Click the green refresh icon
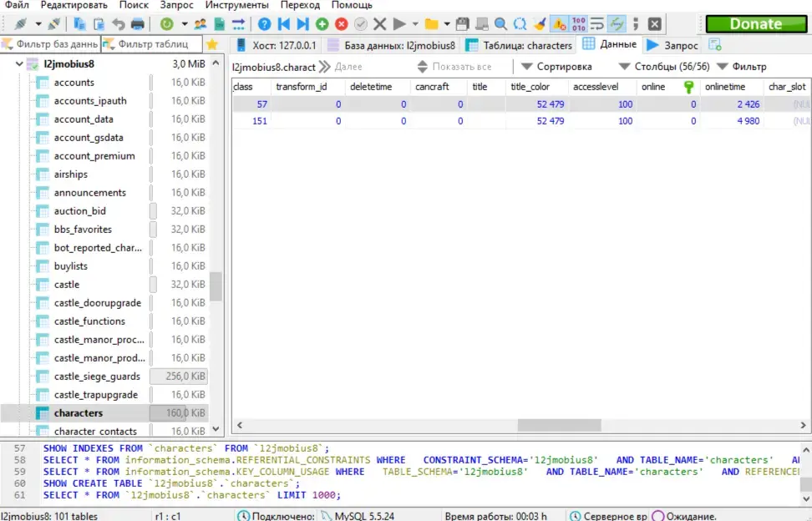Image resolution: width=812 pixels, height=521 pixels. (167, 24)
